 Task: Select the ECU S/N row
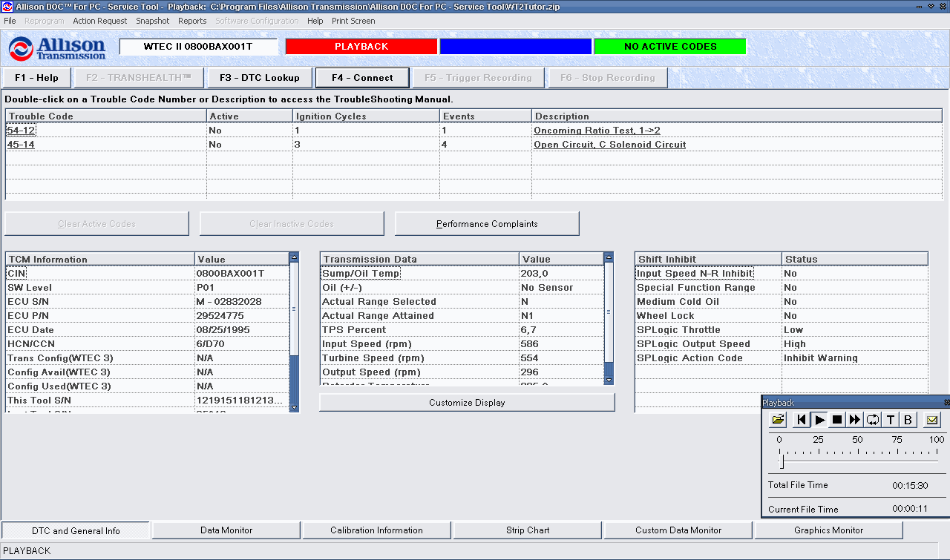147,302
